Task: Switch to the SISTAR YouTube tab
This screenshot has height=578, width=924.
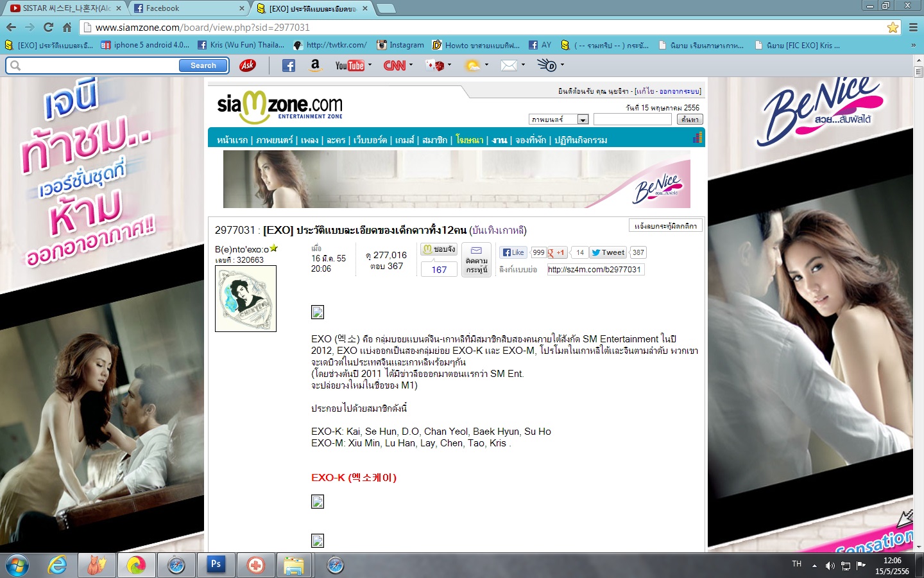Action: [65, 8]
